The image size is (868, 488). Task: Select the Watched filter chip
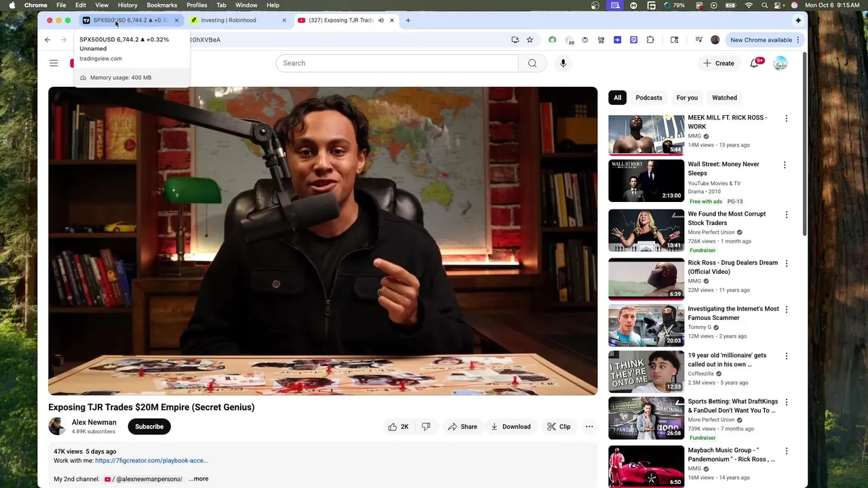pyautogui.click(x=724, y=98)
